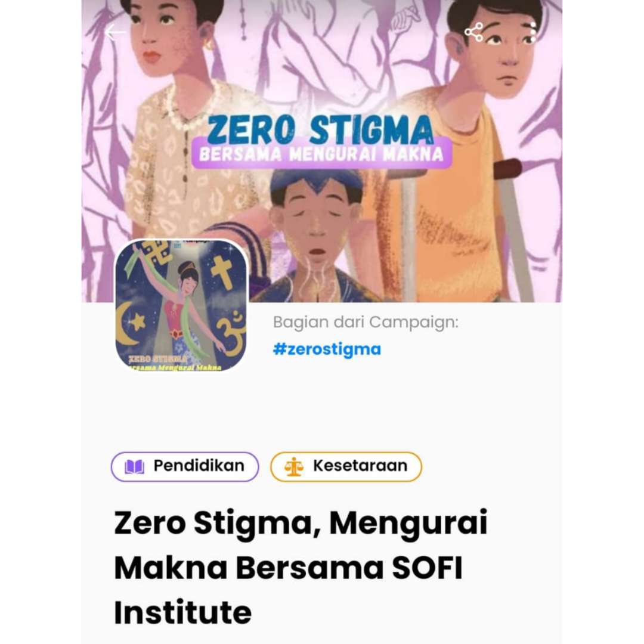Image resolution: width=644 pixels, height=644 pixels.
Task: Tap the back arrow icon
Action: click(x=115, y=33)
